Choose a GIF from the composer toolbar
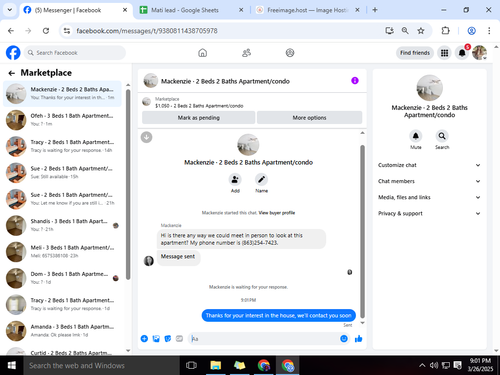 point(179,339)
